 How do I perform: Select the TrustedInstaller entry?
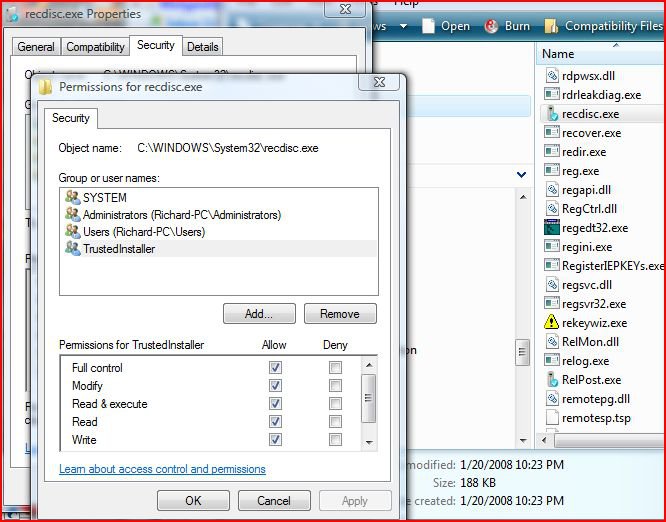[218, 248]
